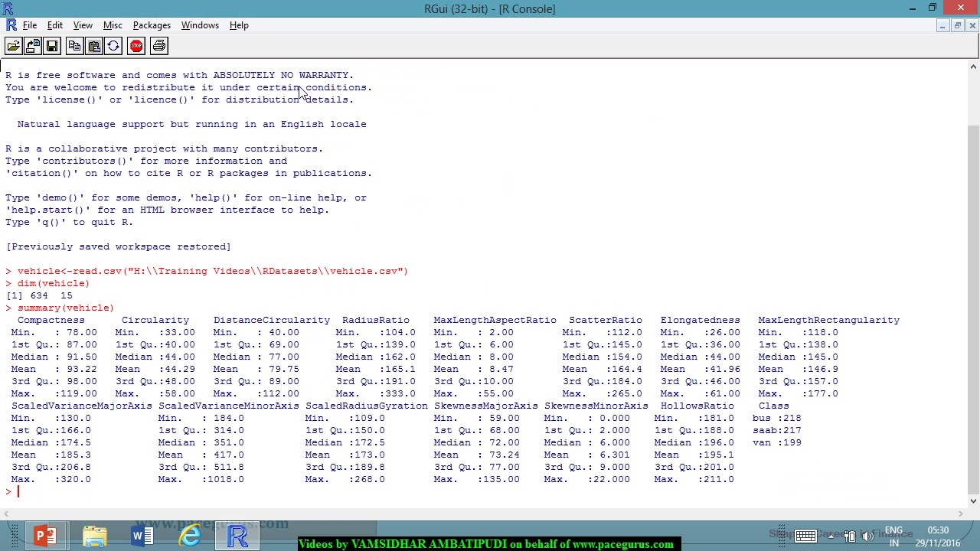The image size is (980, 551).
Task: Click the ScaledVarianceMajorAxis header
Action: (x=82, y=406)
